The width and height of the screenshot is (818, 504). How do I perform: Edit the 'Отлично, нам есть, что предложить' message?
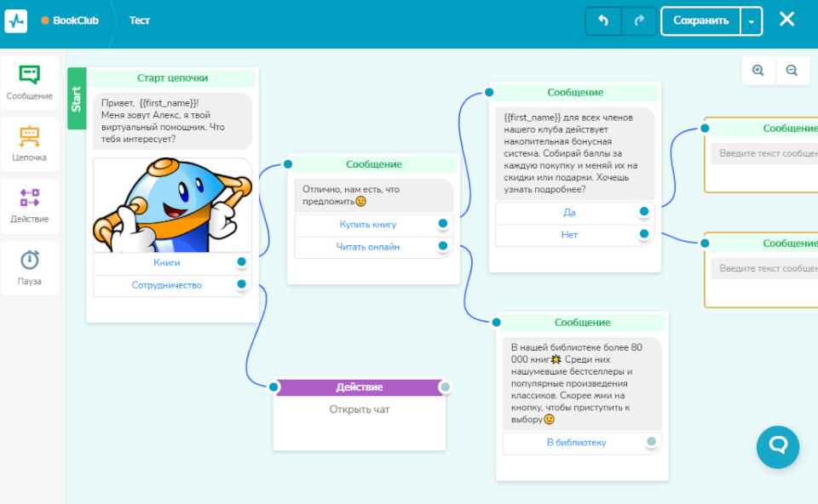click(x=374, y=196)
